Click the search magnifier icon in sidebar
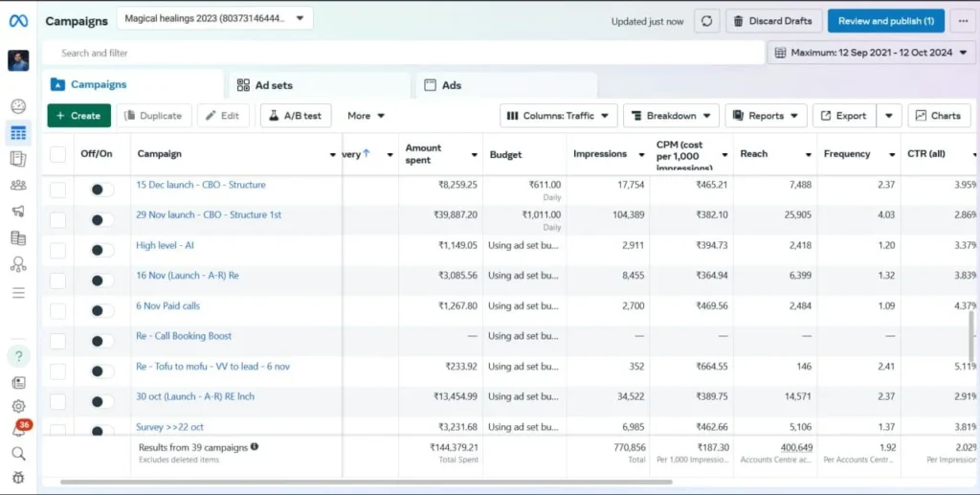This screenshot has width=980, height=495. pyautogui.click(x=18, y=454)
